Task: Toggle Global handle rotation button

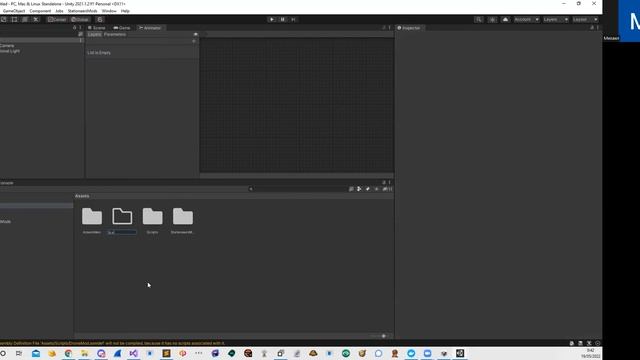Action: coord(80,20)
